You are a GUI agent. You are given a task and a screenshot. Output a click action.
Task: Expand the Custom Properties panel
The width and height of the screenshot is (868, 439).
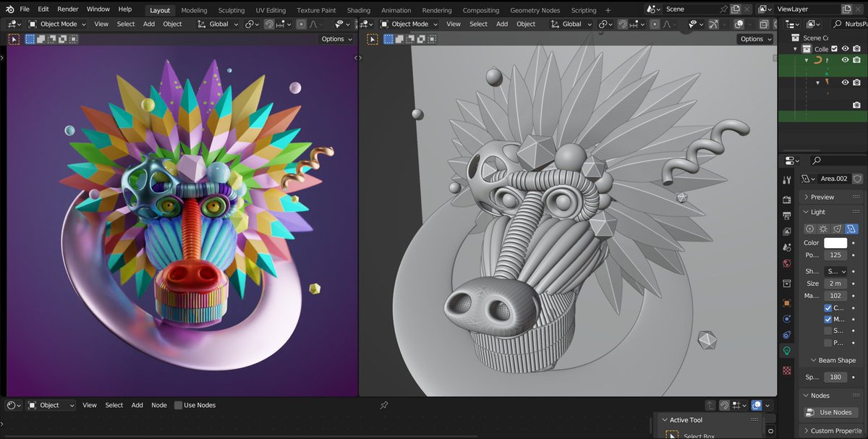point(832,431)
